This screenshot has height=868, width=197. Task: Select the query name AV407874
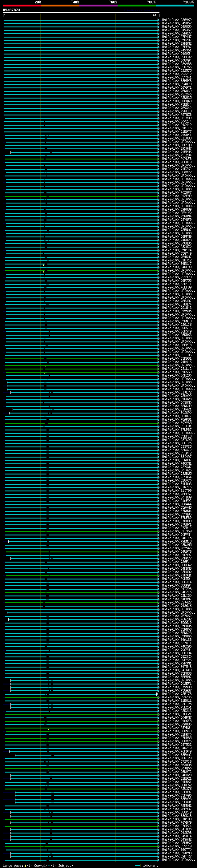(x=11, y=10)
